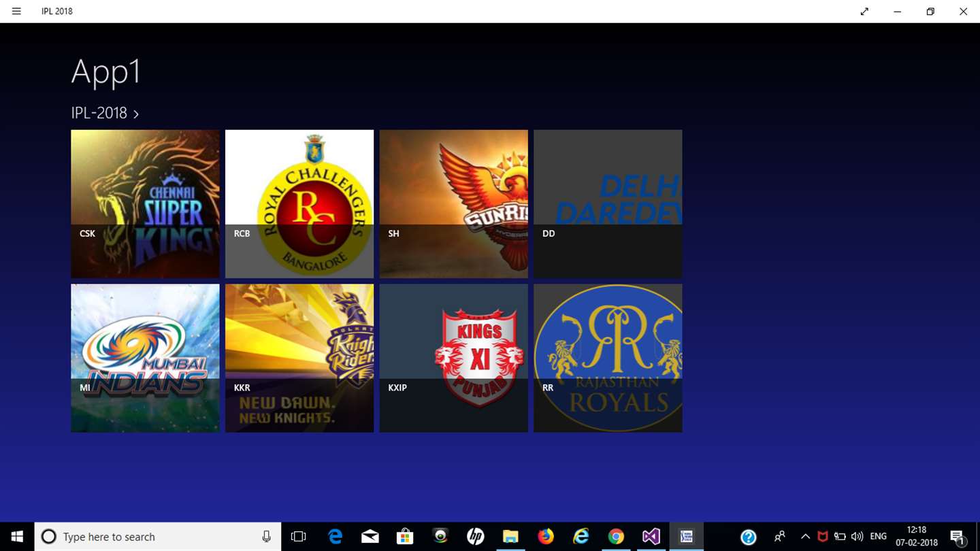Screen dimensions: 980x551
Task: Select the Kings XI Punjab KXIP tile
Action: [454, 358]
